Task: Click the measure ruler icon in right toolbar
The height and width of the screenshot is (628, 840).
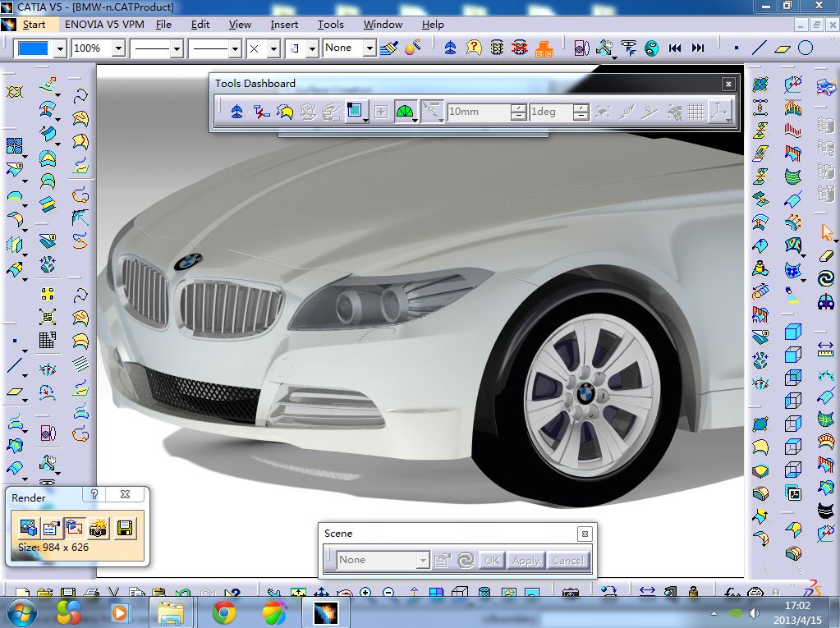Action: [x=826, y=350]
